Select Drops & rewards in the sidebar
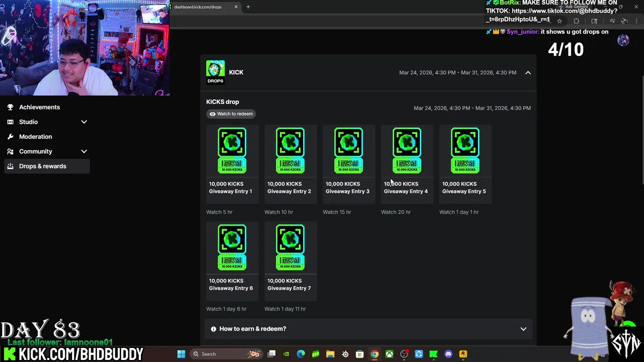This screenshot has width=644, height=362. tap(47, 166)
